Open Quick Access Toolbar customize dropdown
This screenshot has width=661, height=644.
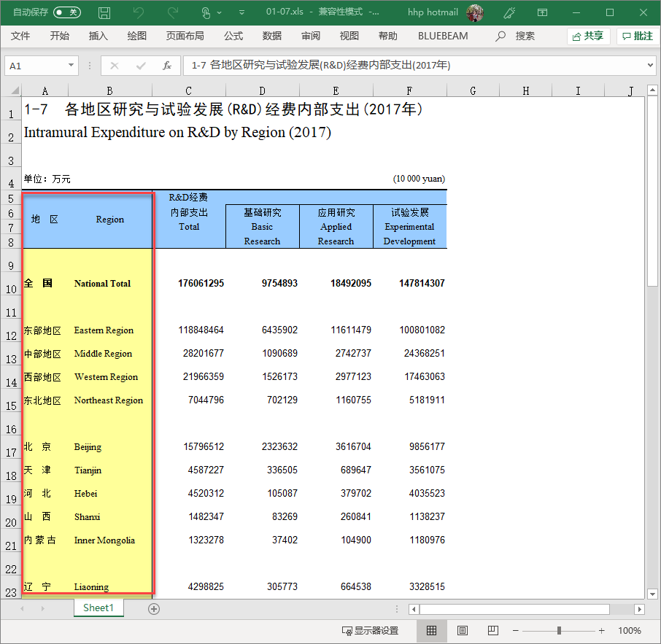pos(239,12)
